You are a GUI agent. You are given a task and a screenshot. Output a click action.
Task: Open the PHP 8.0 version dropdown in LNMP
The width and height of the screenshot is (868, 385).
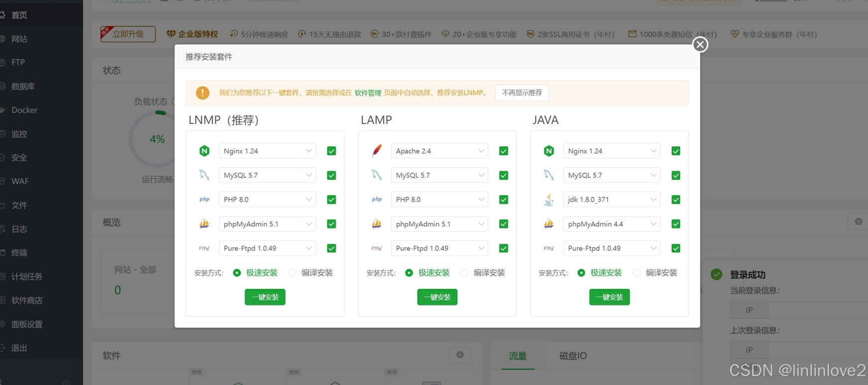(x=268, y=200)
